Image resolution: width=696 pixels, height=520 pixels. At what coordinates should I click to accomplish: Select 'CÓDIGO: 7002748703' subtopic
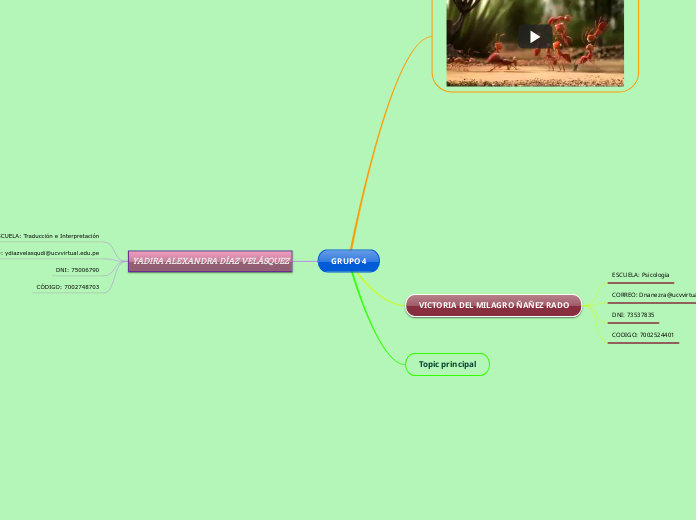[x=68, y=287]
